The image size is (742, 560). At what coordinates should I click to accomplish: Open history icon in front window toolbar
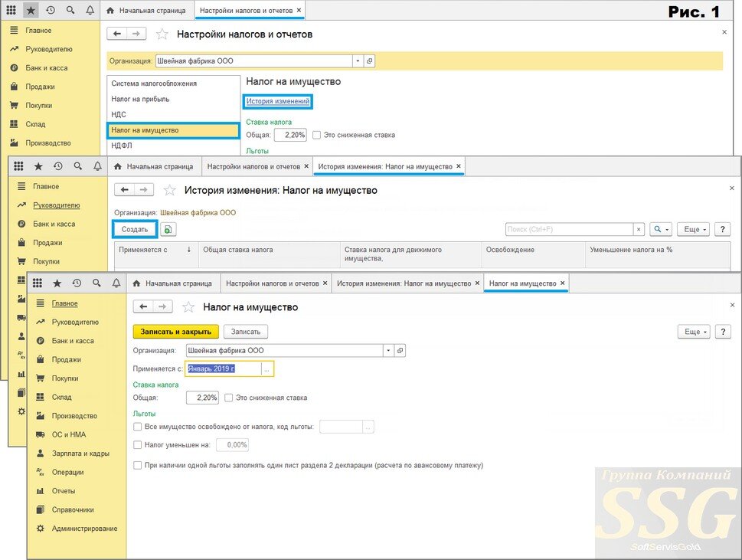click(x=77, y=283)
